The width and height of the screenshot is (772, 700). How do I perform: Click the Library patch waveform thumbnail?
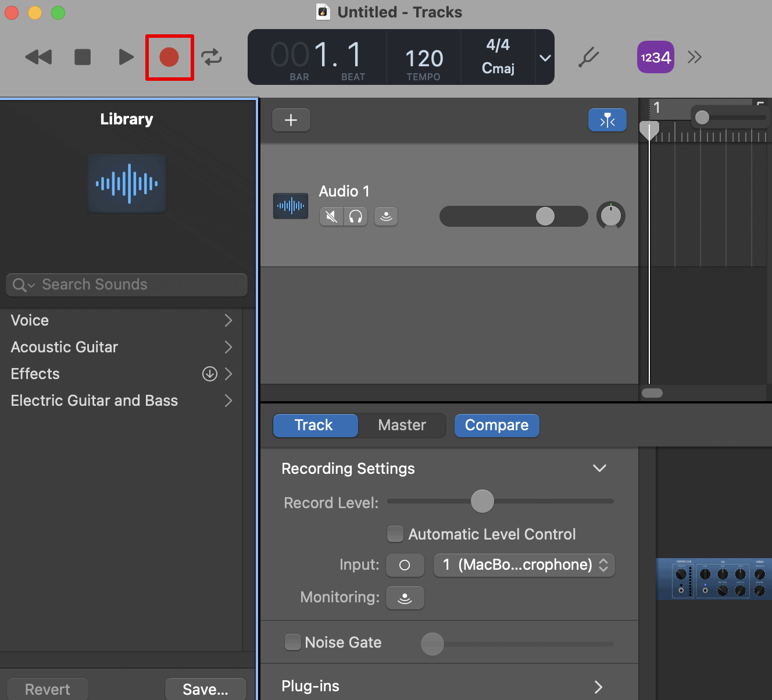click(x=127, y=184)
